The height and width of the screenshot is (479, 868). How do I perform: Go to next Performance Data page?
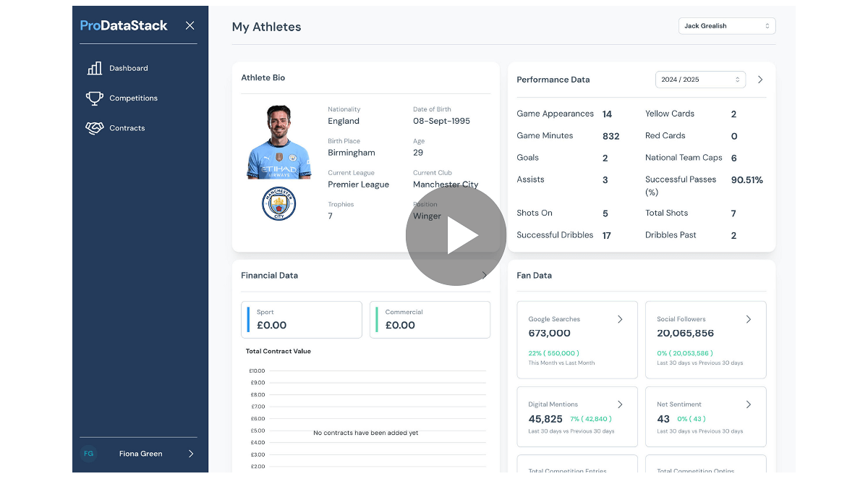click(760, 80)
